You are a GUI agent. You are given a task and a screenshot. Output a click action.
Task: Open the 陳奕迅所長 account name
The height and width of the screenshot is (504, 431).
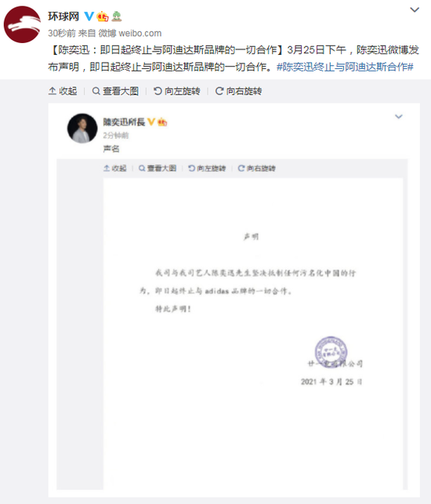click(124, 122)
